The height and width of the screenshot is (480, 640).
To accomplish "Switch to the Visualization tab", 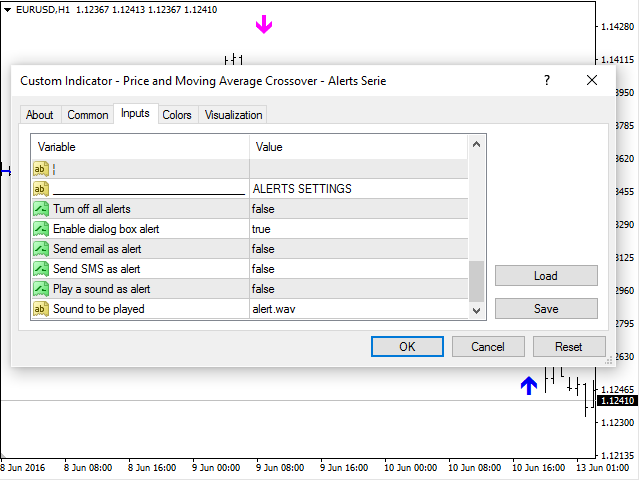I will click(x=233, y=115).
